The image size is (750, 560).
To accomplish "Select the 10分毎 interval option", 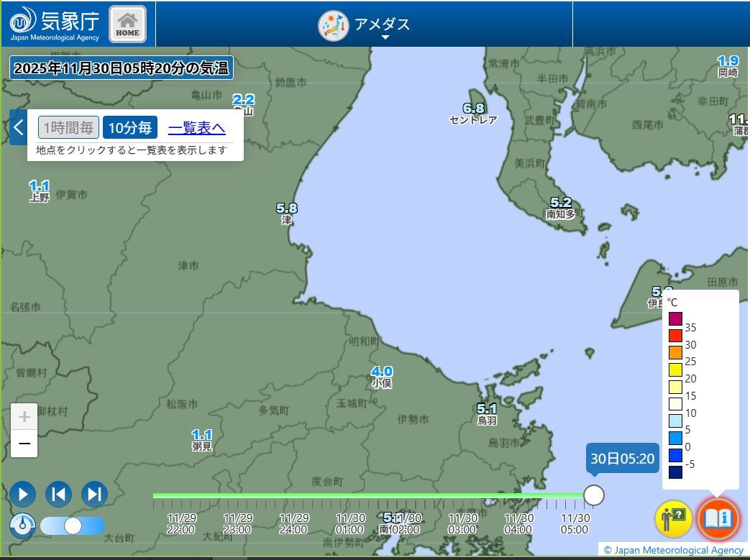I will (129, 128).
